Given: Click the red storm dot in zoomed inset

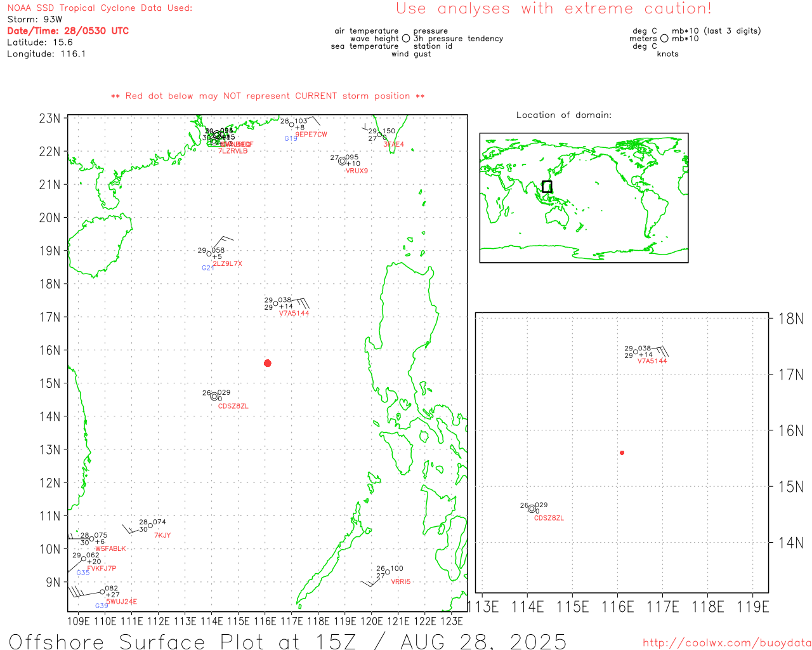Looking at the screenshot, I should [622, 453].
